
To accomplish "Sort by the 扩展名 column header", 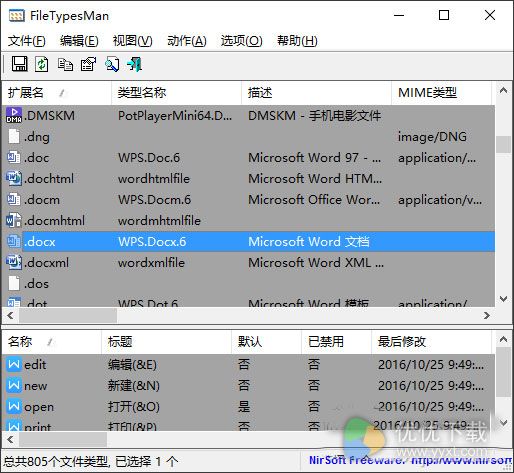I will [x=57, y=93].
